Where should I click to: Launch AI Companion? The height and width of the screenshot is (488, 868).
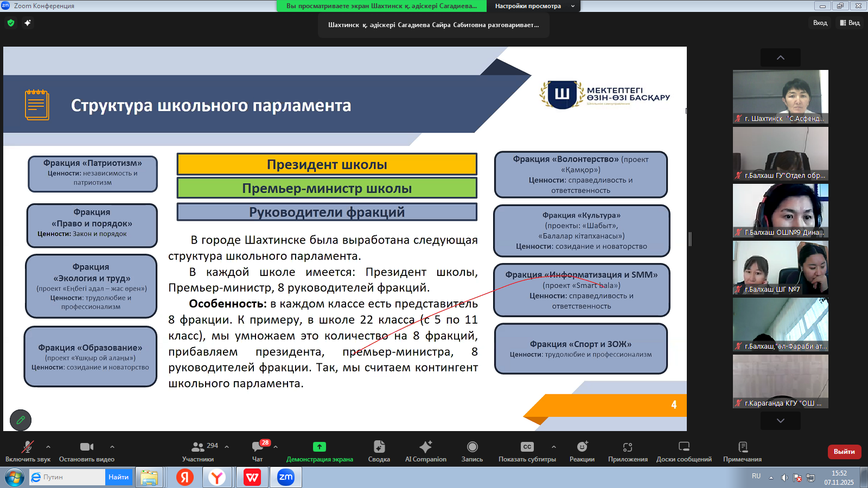click(x=426, y=451)
